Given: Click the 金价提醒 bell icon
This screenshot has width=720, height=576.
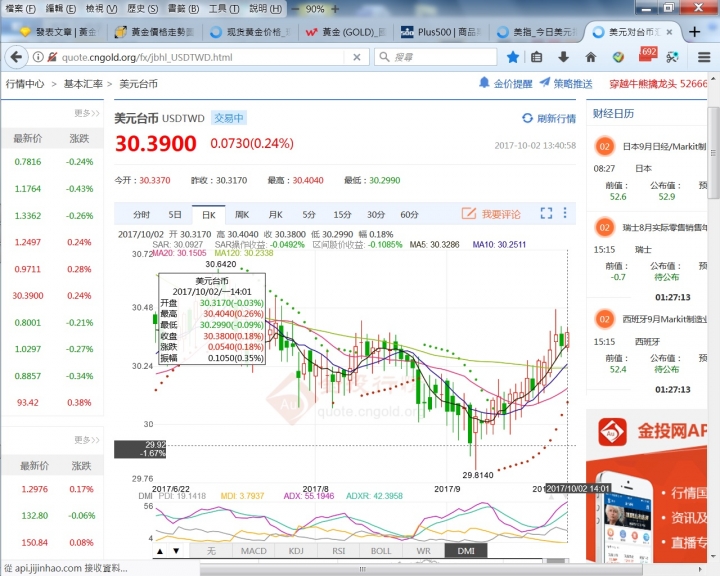Looking at the screenshot, I should point(484,83).
